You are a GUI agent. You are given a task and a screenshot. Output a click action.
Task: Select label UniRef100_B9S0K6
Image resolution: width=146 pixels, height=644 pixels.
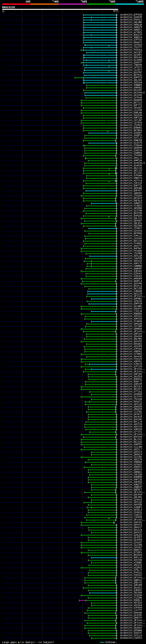click(x=131, y=58)
